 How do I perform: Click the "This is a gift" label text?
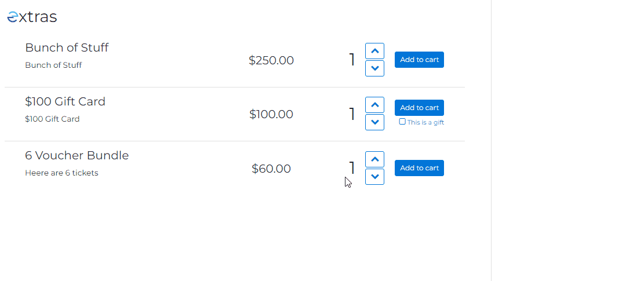pyautogui.click(x=425, y=122)
